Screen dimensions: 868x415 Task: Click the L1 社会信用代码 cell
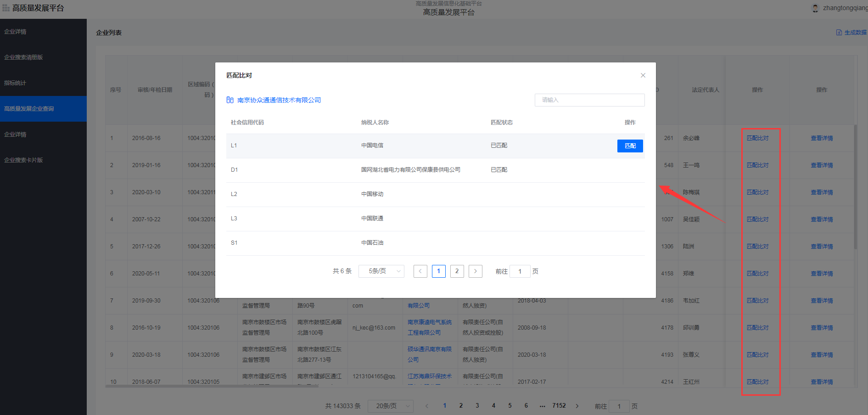click(234, 146)
